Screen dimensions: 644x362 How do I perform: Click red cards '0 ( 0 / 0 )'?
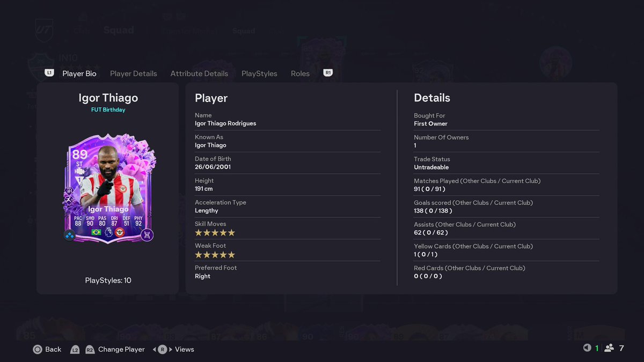coord(427,276)
